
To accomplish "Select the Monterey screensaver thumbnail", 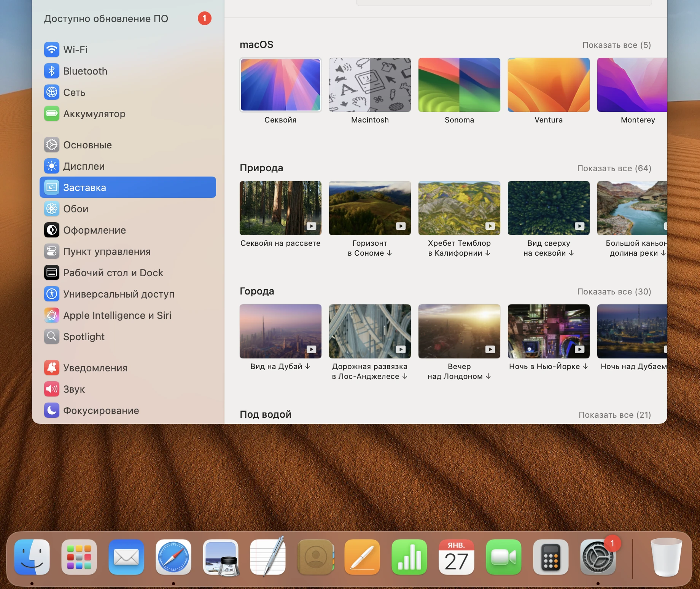I will click(632, 85).
